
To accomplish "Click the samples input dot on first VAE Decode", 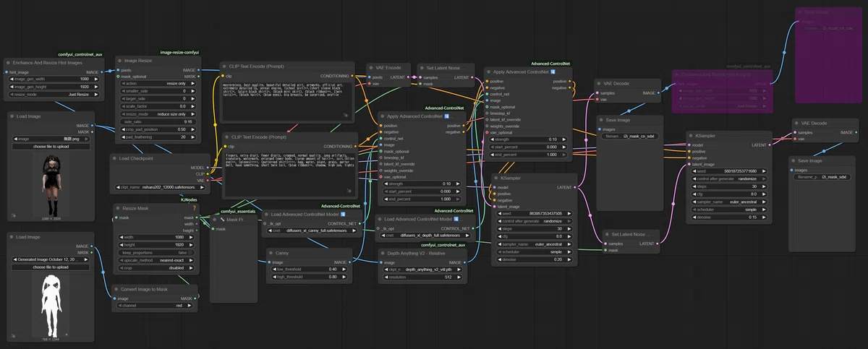I will tap(598, 93).
